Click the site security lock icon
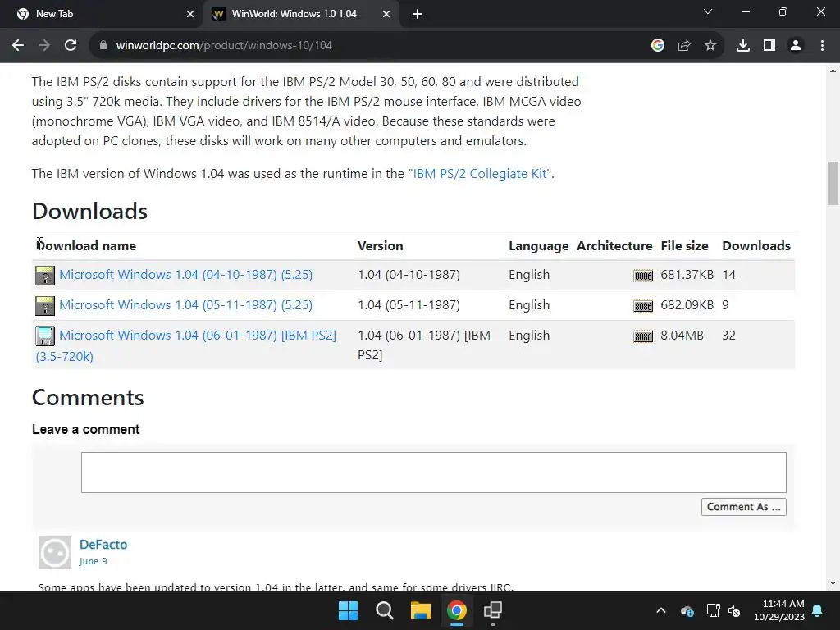The image size is (840, 630). tap(103, 46)
